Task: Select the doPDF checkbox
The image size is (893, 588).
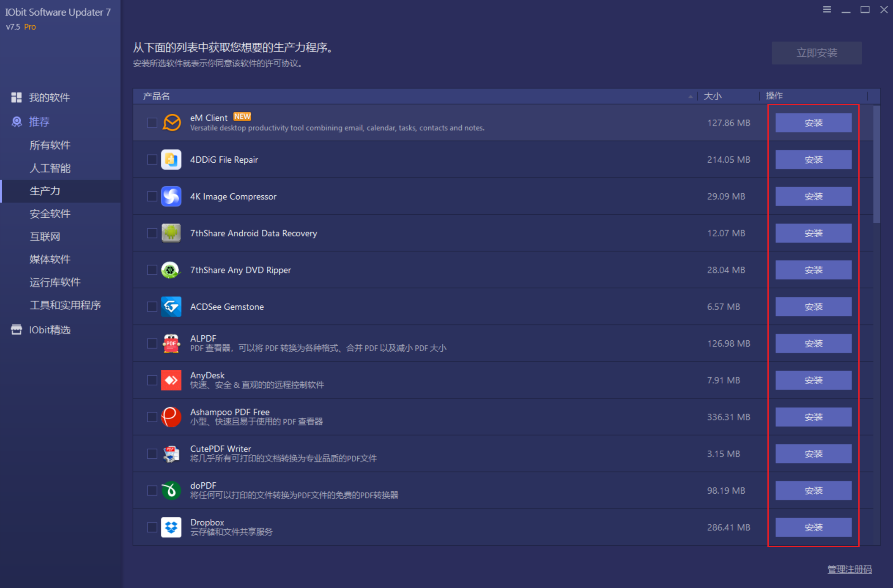Action: point(152,490)
